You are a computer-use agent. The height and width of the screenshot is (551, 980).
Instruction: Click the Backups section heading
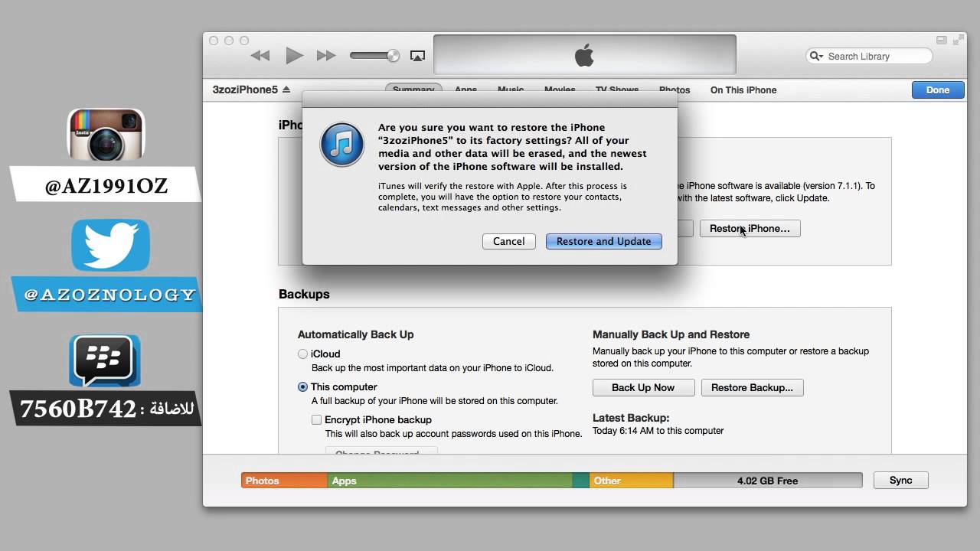pos(304,294)
